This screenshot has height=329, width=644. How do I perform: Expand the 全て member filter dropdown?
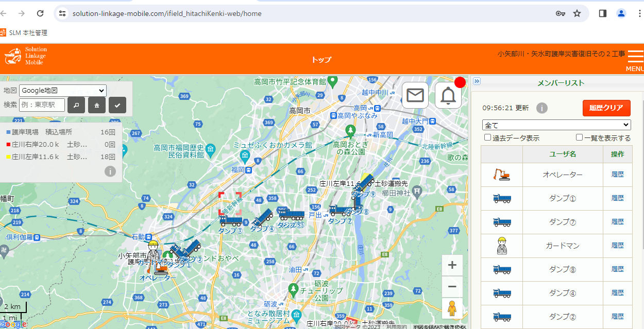point(556,125)
